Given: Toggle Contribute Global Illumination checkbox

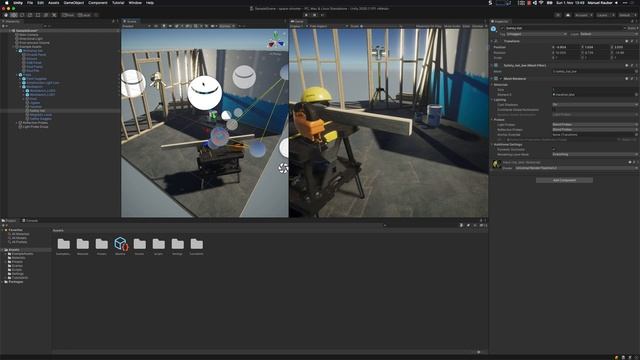Looking at the screenshot, I should [554, 109].
